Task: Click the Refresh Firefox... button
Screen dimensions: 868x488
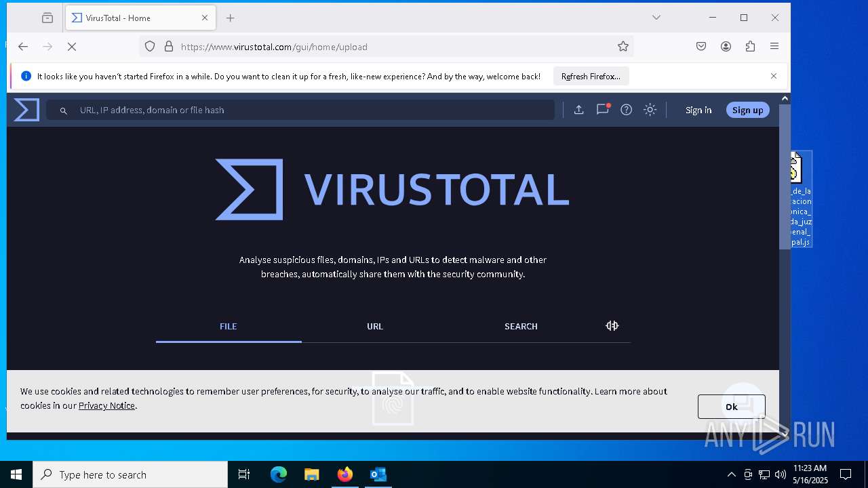Action: pyautogui.click(x=591, y=77)
